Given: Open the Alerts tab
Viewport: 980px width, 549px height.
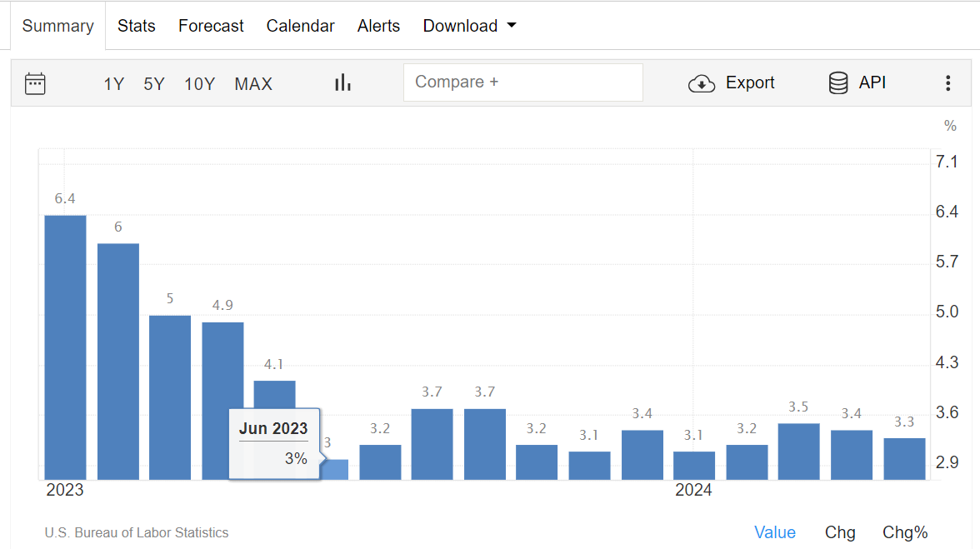Looking at the screenshot, I should coord(378,26).
